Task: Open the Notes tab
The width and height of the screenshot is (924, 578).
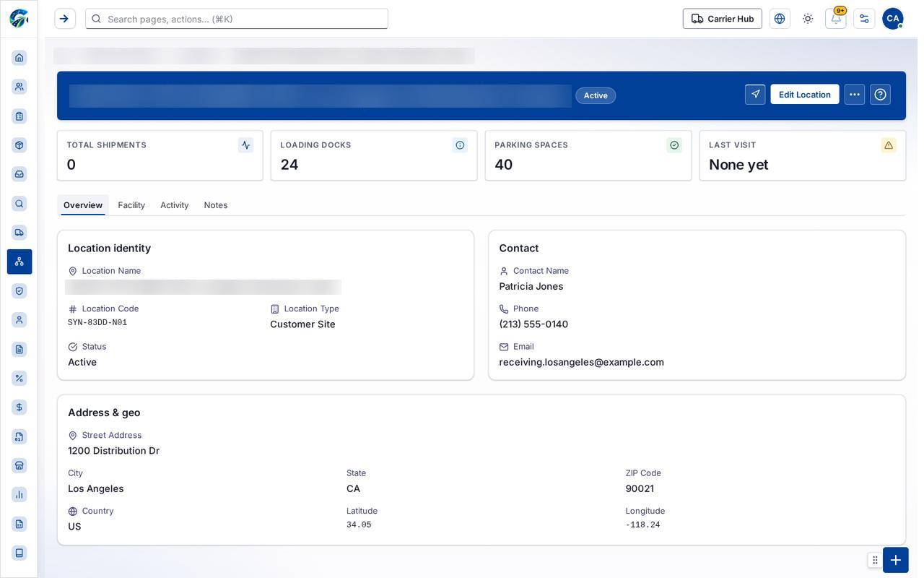Action: pyautogui.click(x=216, y=205)
